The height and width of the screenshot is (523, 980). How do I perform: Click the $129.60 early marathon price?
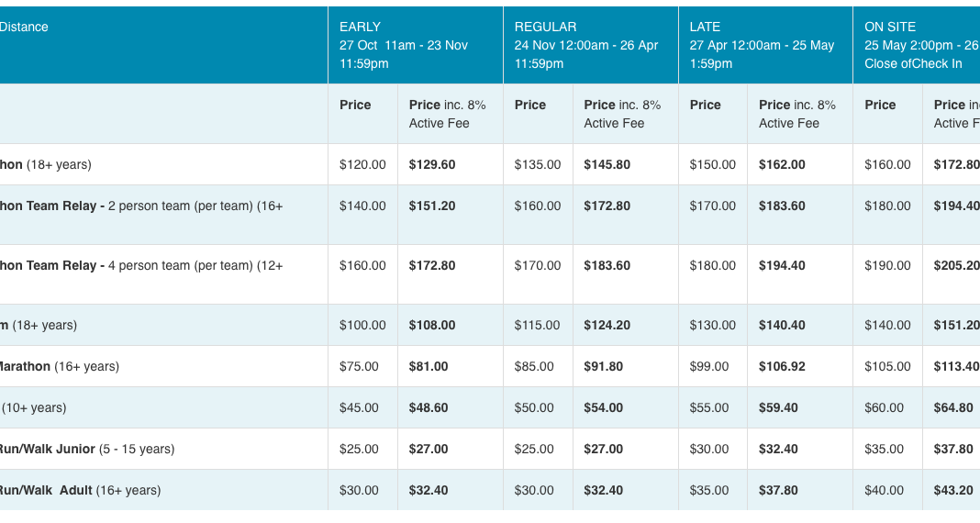point(432,164)
